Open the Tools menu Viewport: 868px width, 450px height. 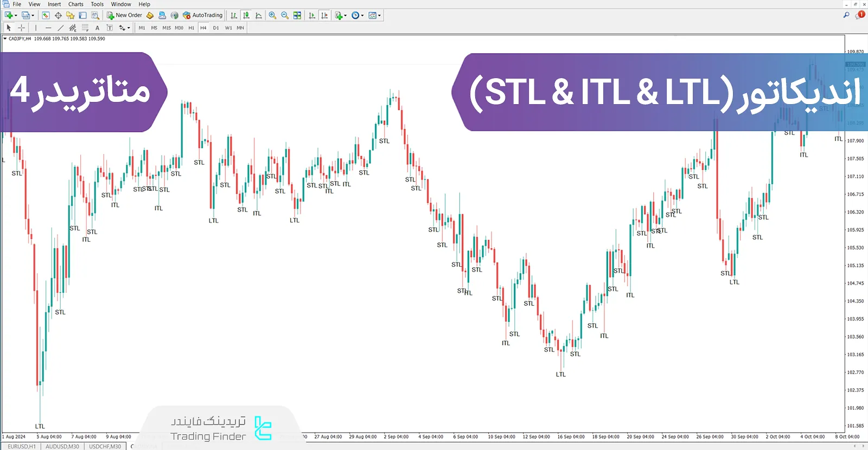97,4
